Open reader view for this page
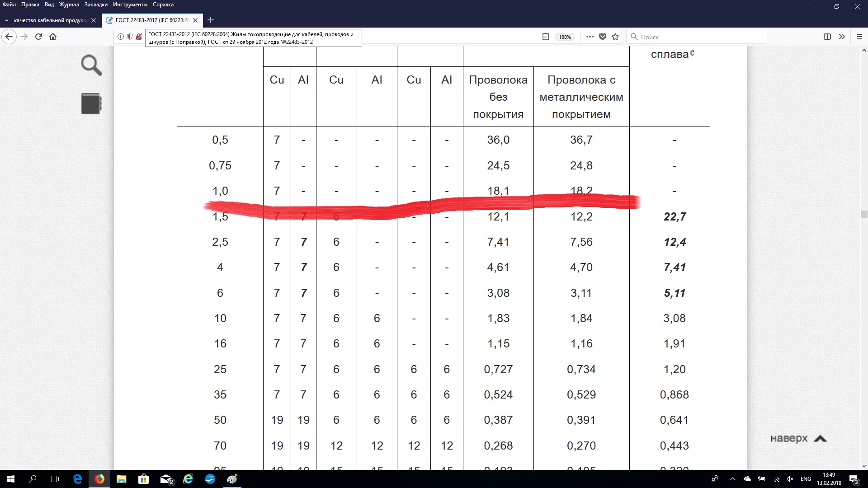 546,37
